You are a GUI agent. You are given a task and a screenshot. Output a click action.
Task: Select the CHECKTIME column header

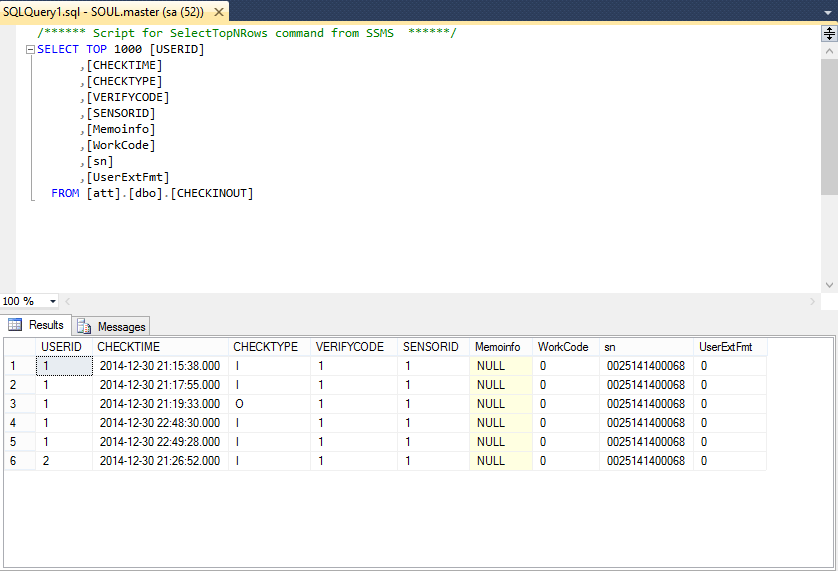point(160,347)
